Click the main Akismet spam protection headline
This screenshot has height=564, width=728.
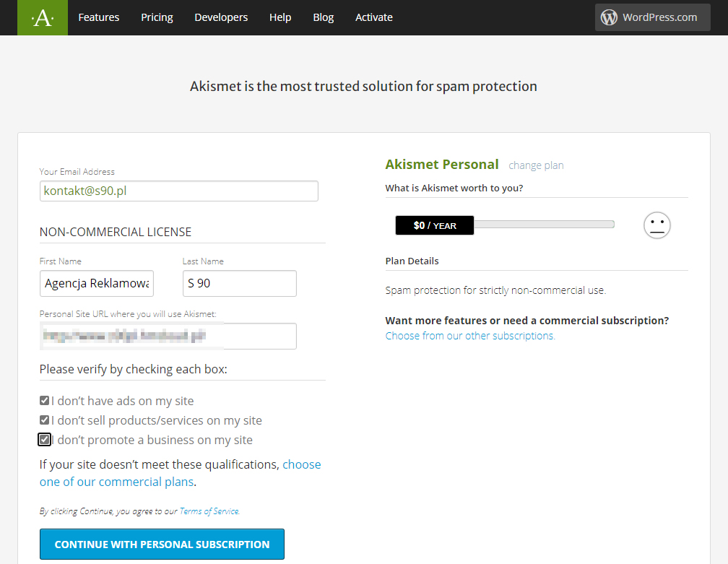(363, 87)
